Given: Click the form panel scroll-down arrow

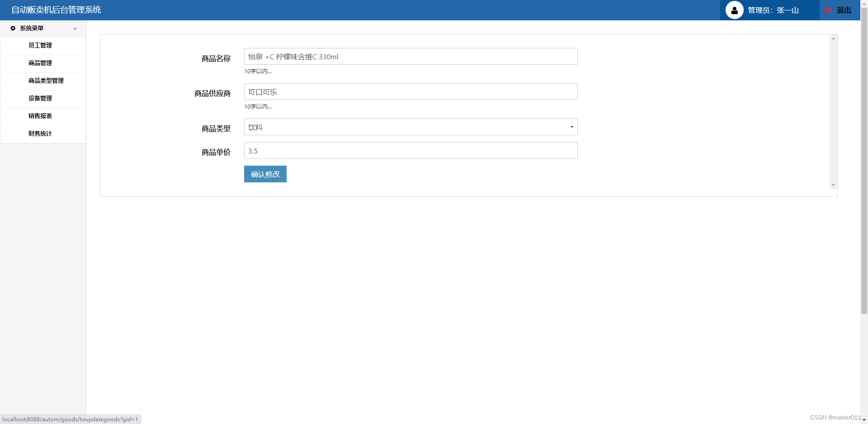Looking at the screenshot, I should pyautogui.click(x=833, y=185).
